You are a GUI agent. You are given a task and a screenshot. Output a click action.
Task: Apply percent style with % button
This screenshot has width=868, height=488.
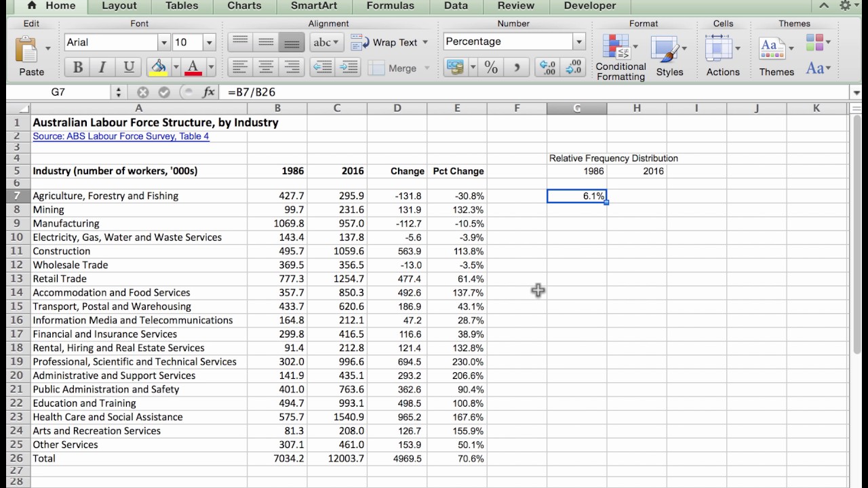click(x=491, y=67)
